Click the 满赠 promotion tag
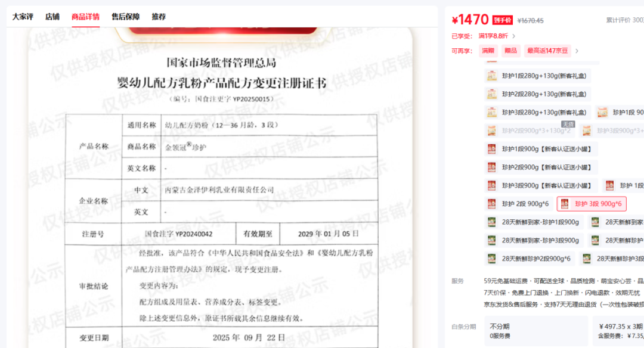644x348 pixels. [488, 51]
